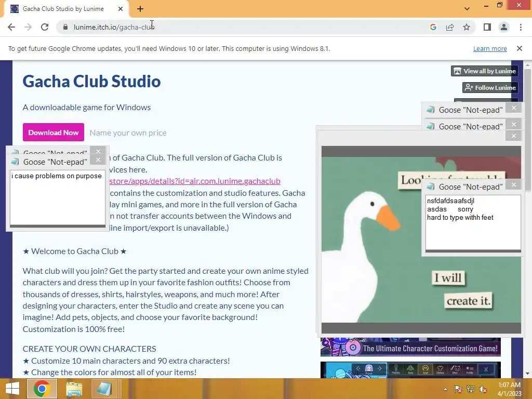532x399 pixels.
Task: Click 'i cause problems on purpose' text area
Action: coord(58,198)
